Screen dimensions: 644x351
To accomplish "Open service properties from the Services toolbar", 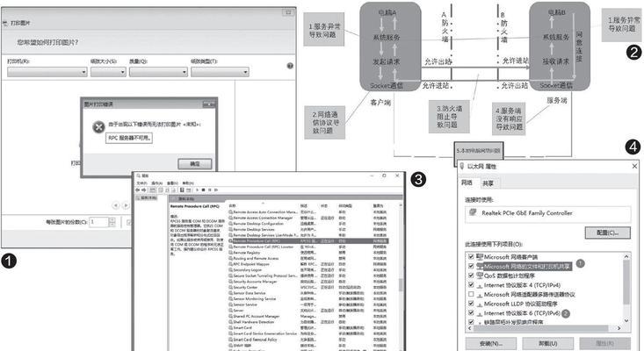I will click(161, 190).
